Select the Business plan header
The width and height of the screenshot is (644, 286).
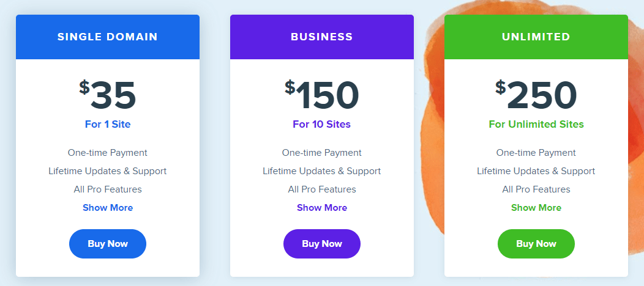click(322, 37)
